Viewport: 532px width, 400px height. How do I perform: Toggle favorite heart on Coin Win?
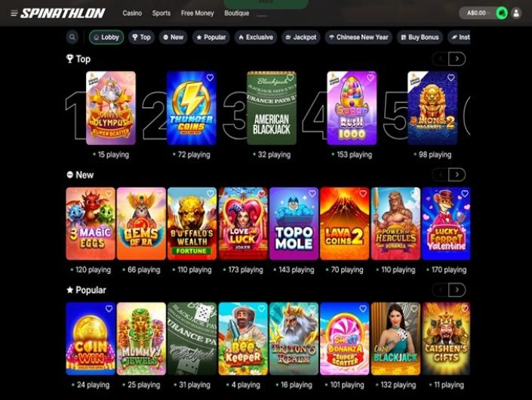(x=109, y=309)
